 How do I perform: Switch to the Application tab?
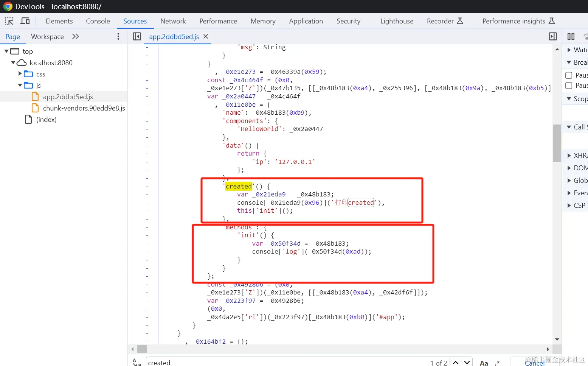click(306, 21)
